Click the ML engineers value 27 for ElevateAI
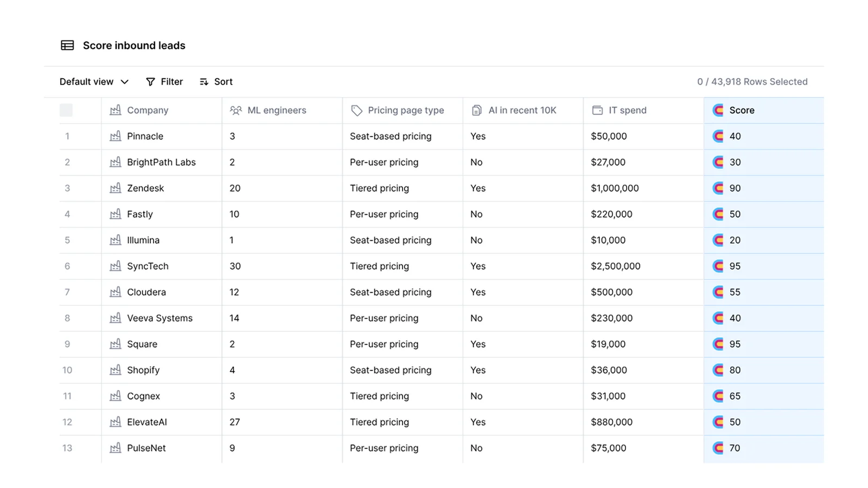Screen dimensions: 868x488 (x=282, y=422)
